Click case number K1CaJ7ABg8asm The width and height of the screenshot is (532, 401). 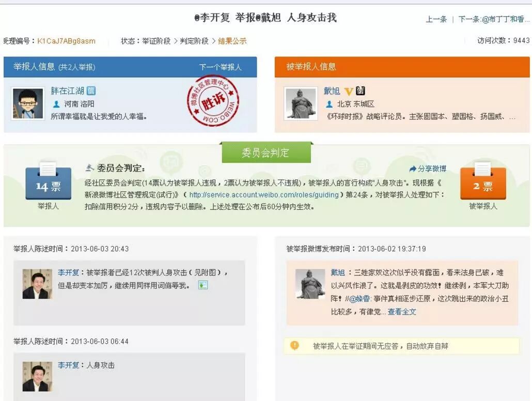tap(66, 41)
